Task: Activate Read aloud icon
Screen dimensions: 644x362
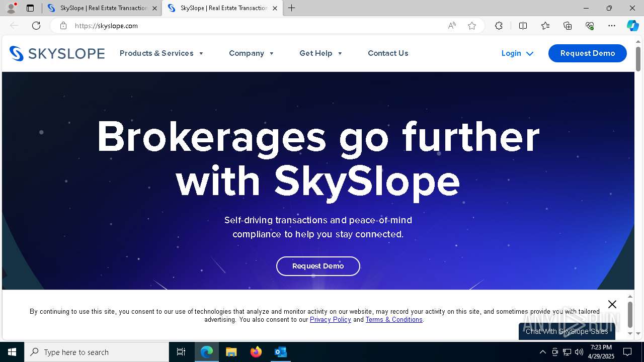Action: pyautogui.click(x=452, y=26)
